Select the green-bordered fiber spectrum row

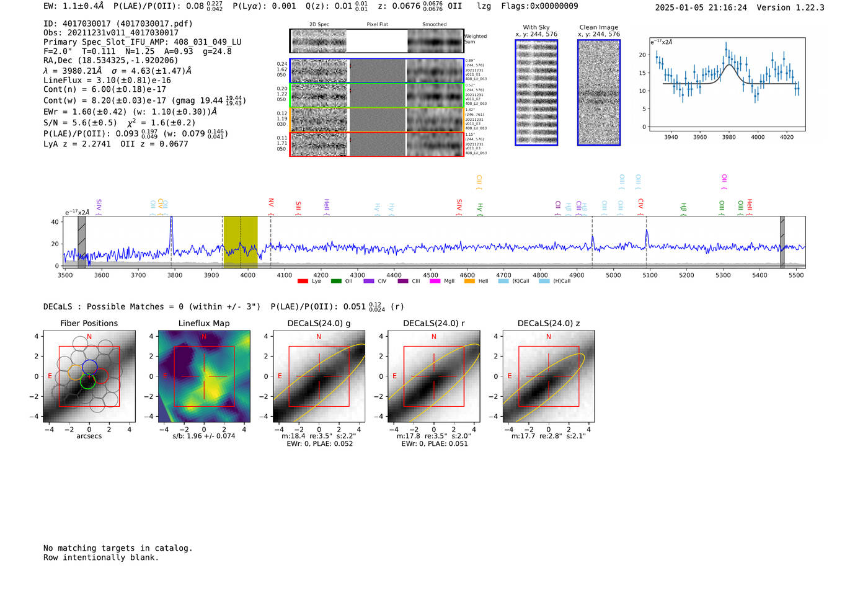[x=376, y=96]
